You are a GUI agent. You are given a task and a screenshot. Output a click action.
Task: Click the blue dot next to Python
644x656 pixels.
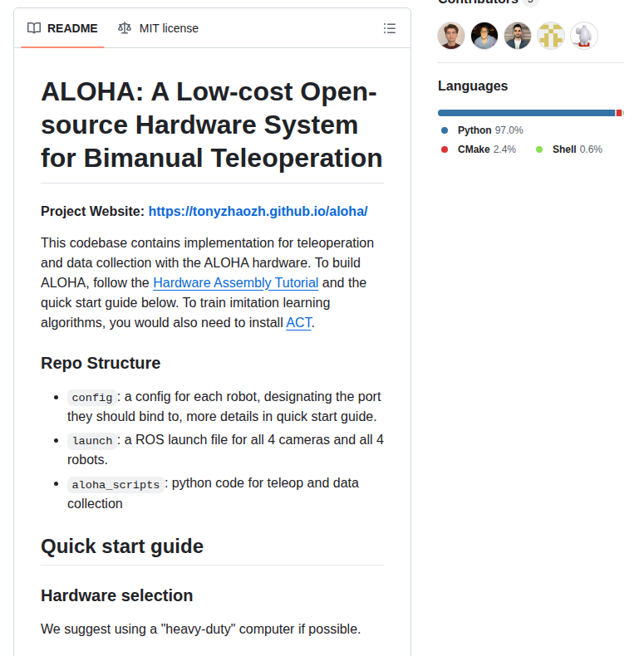(445, 130)
